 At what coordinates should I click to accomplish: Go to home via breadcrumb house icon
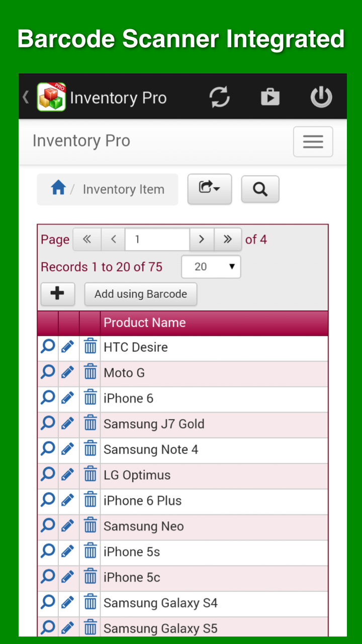tap(58, 188)
